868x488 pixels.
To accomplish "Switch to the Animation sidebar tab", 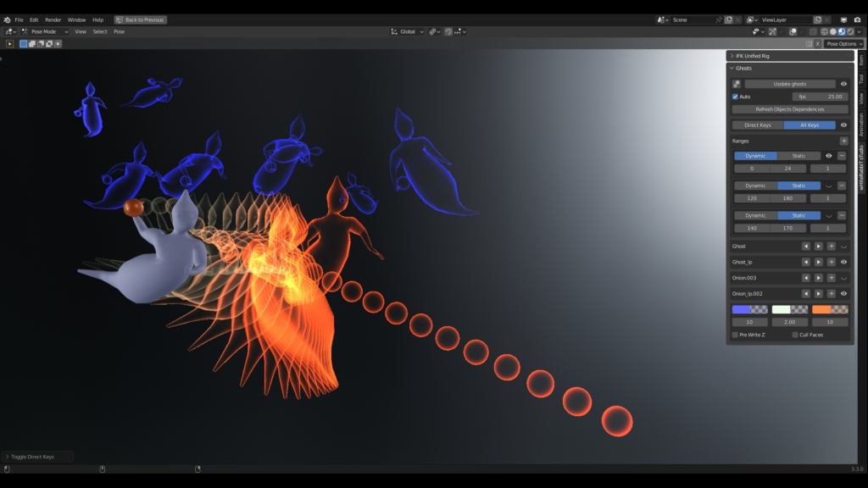I will click(x=861, y=123).
